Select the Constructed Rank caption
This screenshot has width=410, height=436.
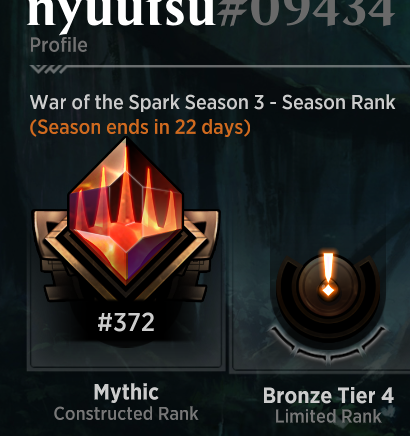(x=126, y=414)
